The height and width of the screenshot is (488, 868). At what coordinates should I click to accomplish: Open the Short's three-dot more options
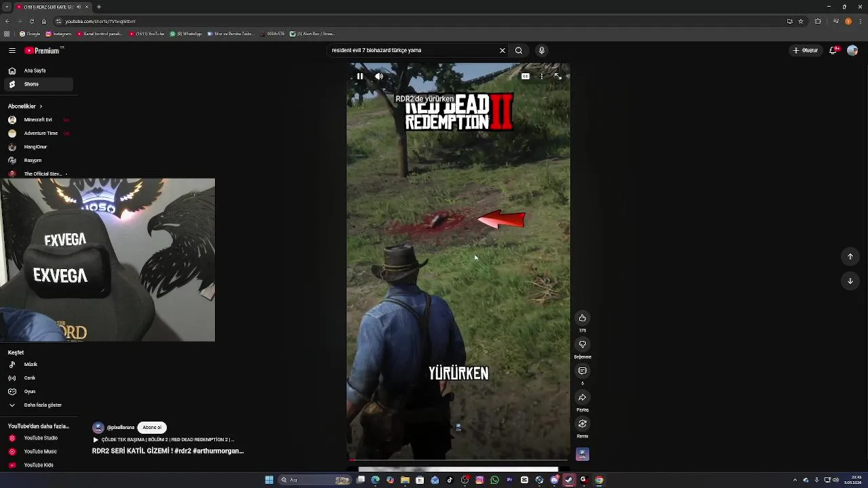pos(542,77)
